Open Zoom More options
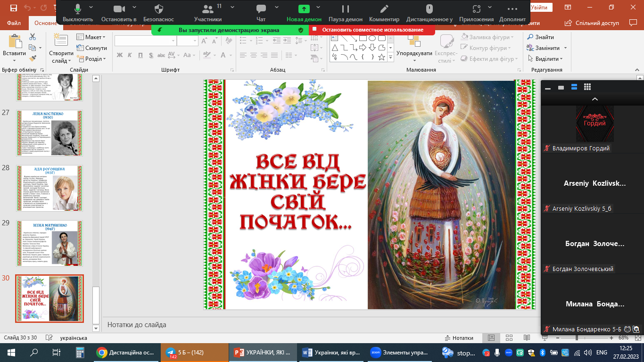This screenshot has height=362, width=644. pos(512,13)
